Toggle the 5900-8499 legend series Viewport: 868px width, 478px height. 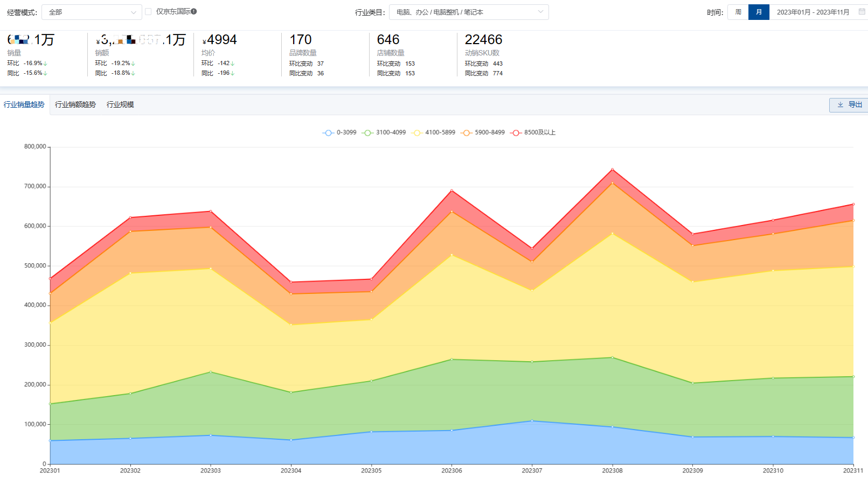[x=483, y=132]
